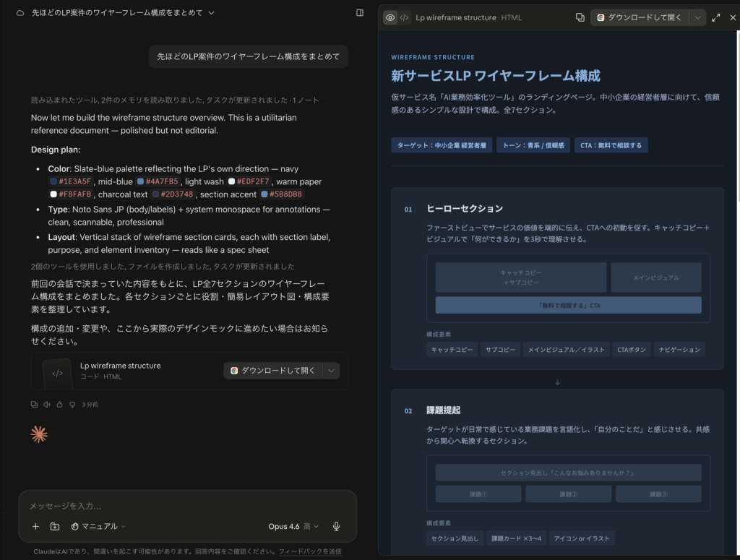Click the アイコン or イラスト tag
This screenshot has height=560, width=740.
pos(582,538)
